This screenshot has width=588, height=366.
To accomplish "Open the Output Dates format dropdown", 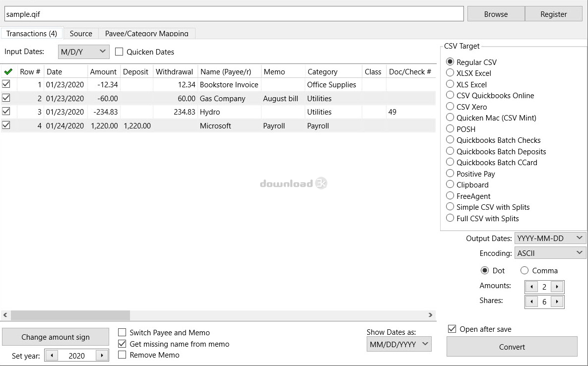I will pos(550,238).
